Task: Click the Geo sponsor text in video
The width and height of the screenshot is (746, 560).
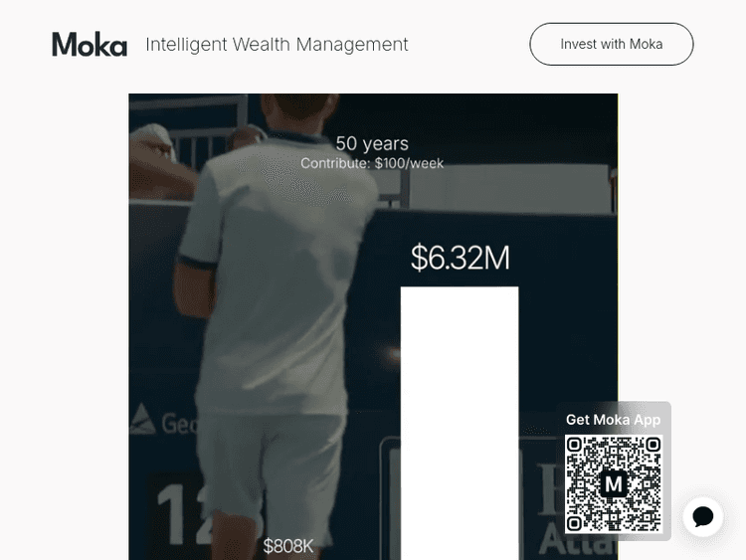Action: coord(179,423)
